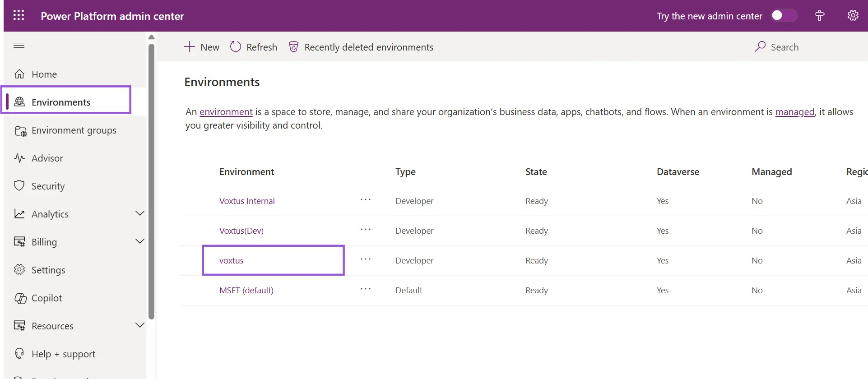The height and width of the screenshot is (379, 868).
Task: Click the Search magnifier icon
Action: click(x=760, y=47)
